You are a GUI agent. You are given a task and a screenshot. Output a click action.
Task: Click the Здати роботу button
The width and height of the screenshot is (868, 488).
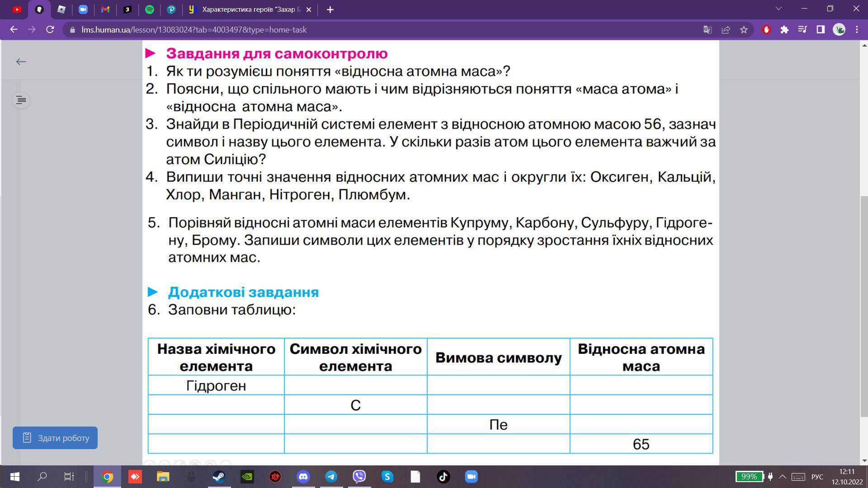pyautogui.click(x=55, y=438)
